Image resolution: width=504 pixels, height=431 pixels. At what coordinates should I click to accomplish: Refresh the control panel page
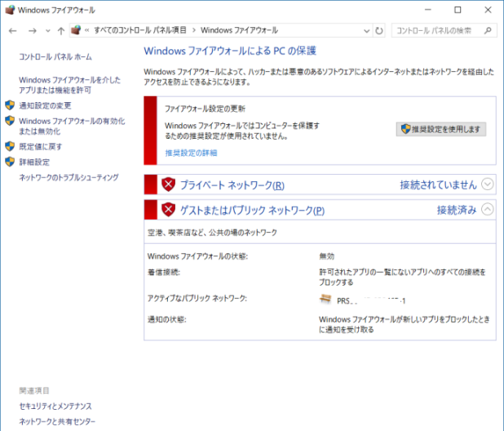tap(379, 31)
